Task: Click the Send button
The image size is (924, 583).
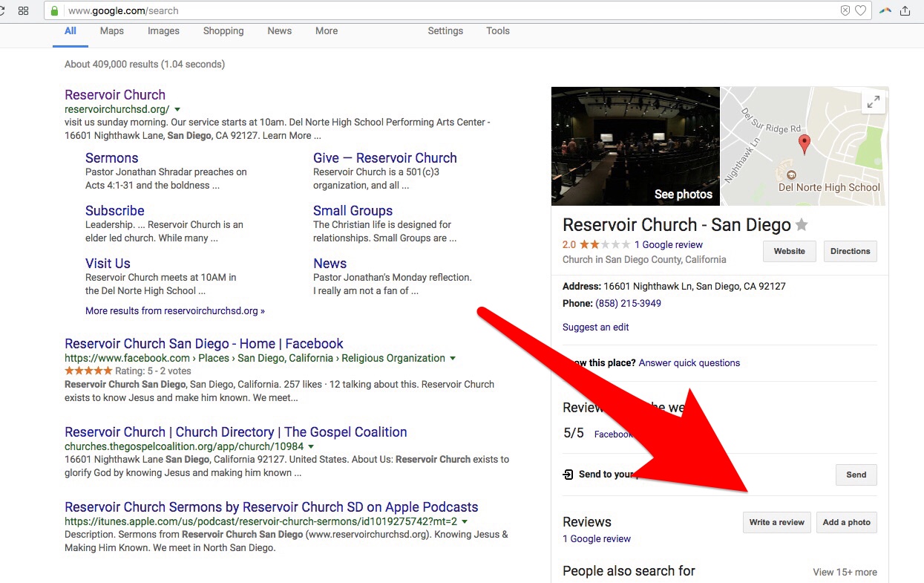Action: [856, 475]
